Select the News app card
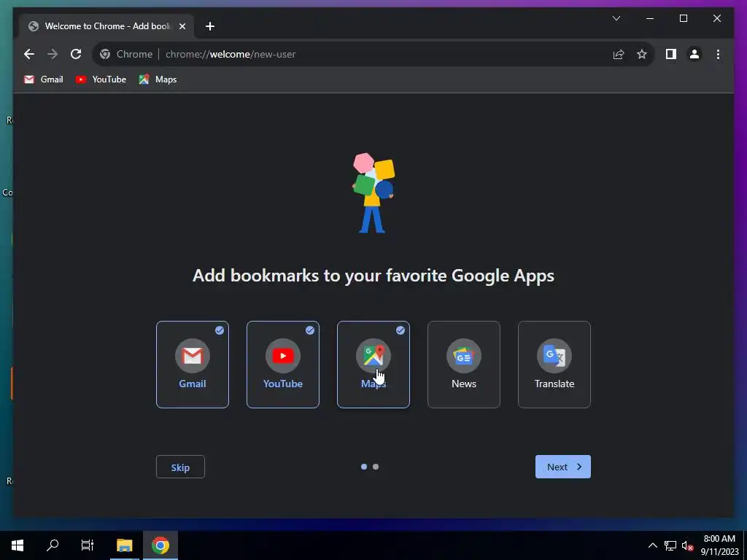747x560 pixels. point(464,365)
